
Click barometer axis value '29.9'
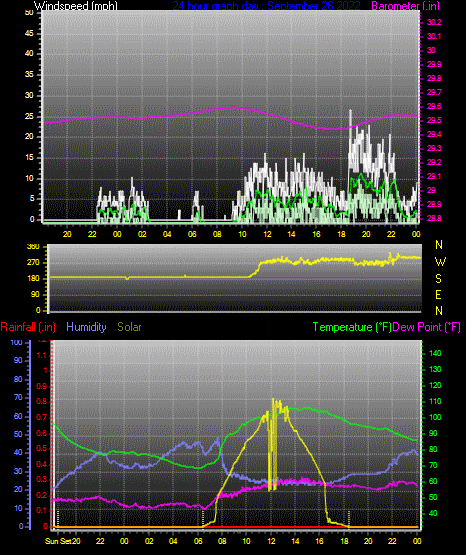(x=434, y=64)
